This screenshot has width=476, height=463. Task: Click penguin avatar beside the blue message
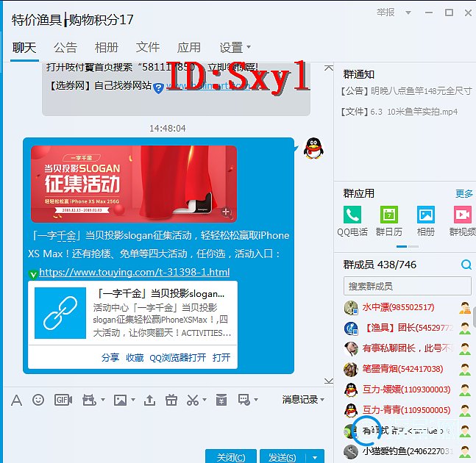[313, 148]
